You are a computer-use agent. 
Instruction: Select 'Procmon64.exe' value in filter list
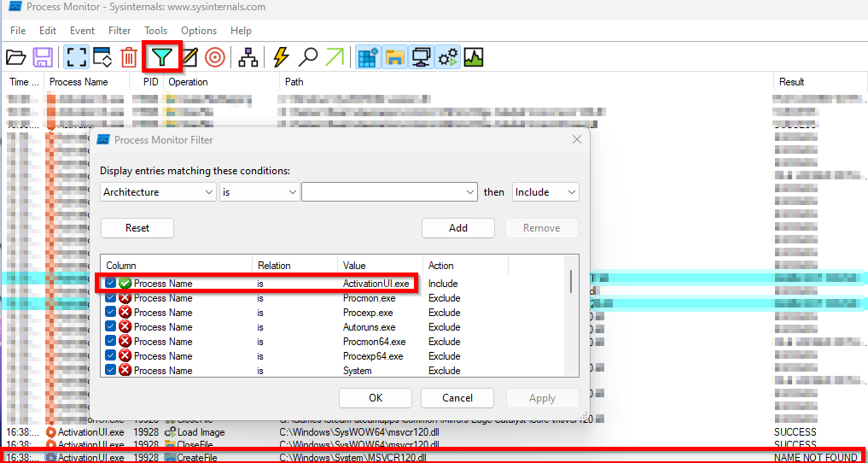(374, 341)
